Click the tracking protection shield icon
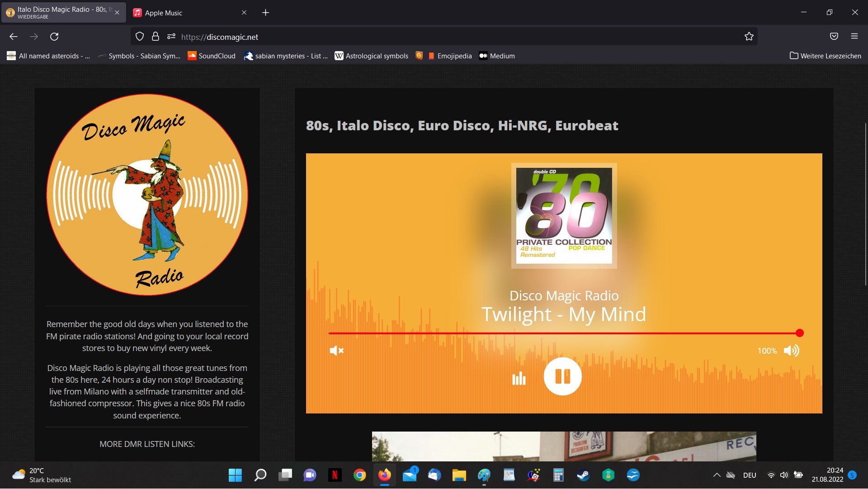868x489 pixels. [x=140, y=37]
